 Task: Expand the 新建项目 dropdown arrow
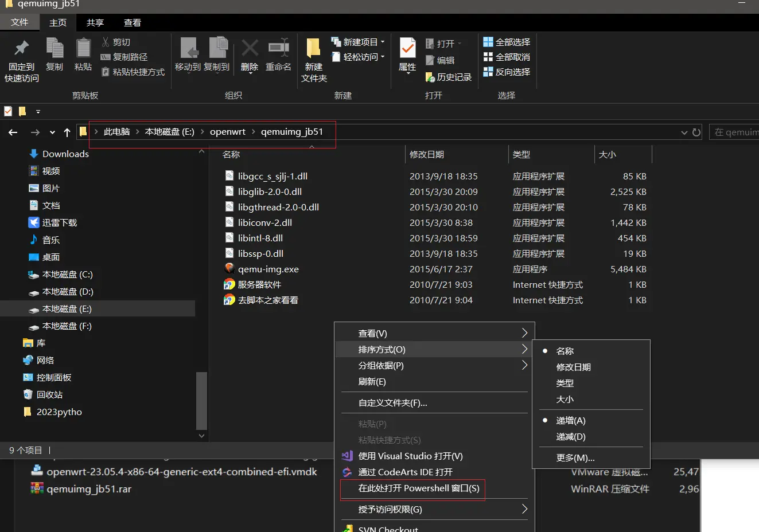click(x=383, y=42)
